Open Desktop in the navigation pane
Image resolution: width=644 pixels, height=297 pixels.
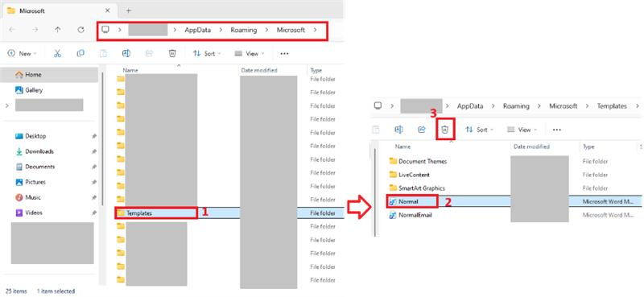click(x=31, y=136)
